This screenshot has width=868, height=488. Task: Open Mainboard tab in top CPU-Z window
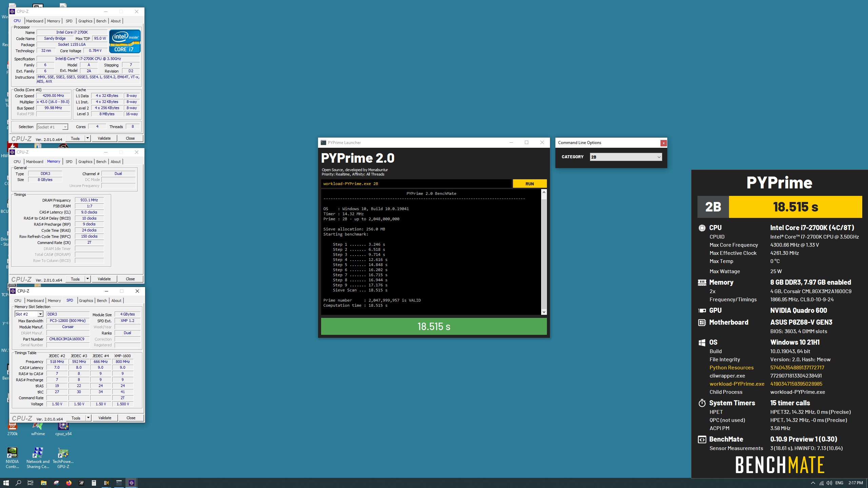coord(35,21)
